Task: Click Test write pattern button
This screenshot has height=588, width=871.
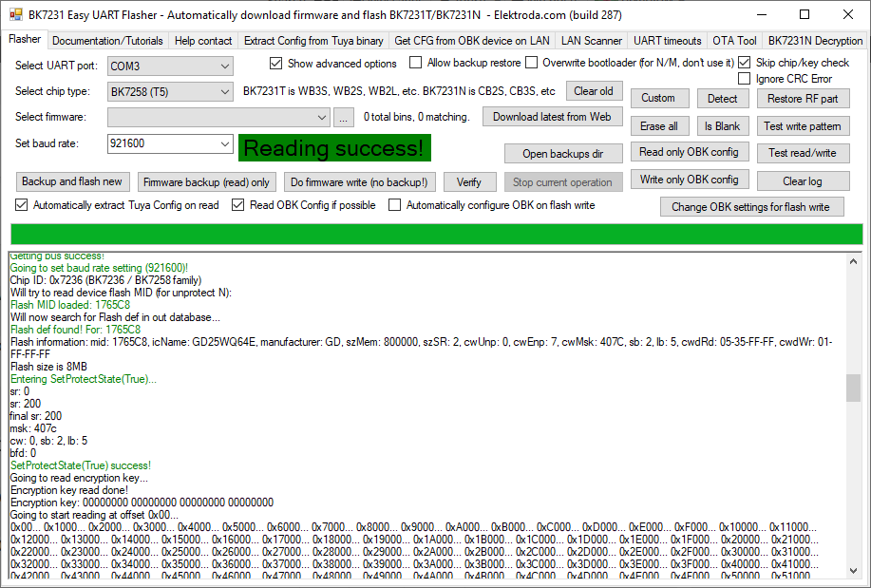Action: click(x=803, y=126)
